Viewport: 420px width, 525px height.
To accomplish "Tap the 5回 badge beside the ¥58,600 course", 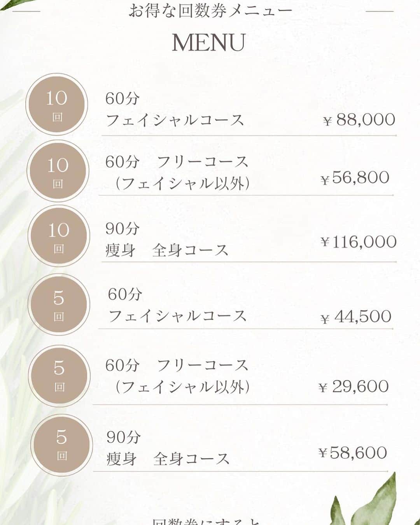I will [62, 445].
